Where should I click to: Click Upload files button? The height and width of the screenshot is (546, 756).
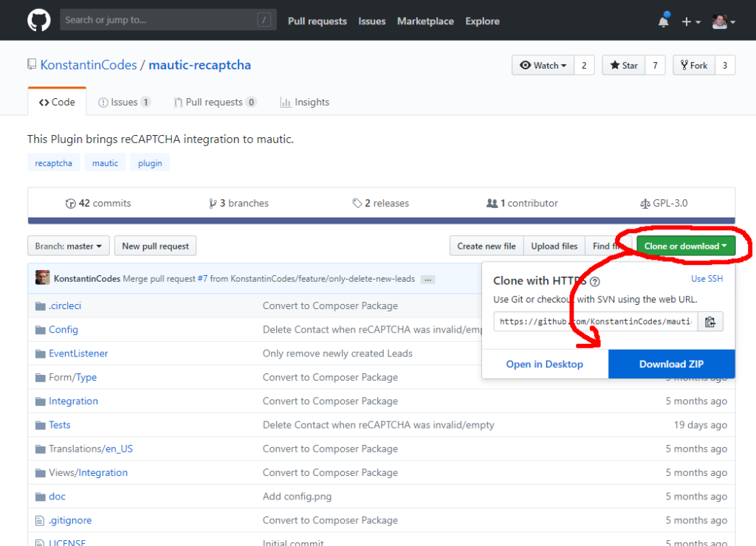pyautogui.click(x=554, y=246)
